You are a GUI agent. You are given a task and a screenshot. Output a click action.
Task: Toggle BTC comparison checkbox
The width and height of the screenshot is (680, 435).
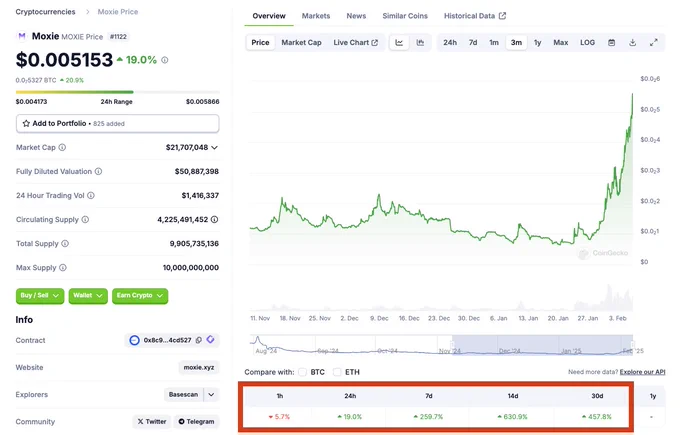point(303,372)
